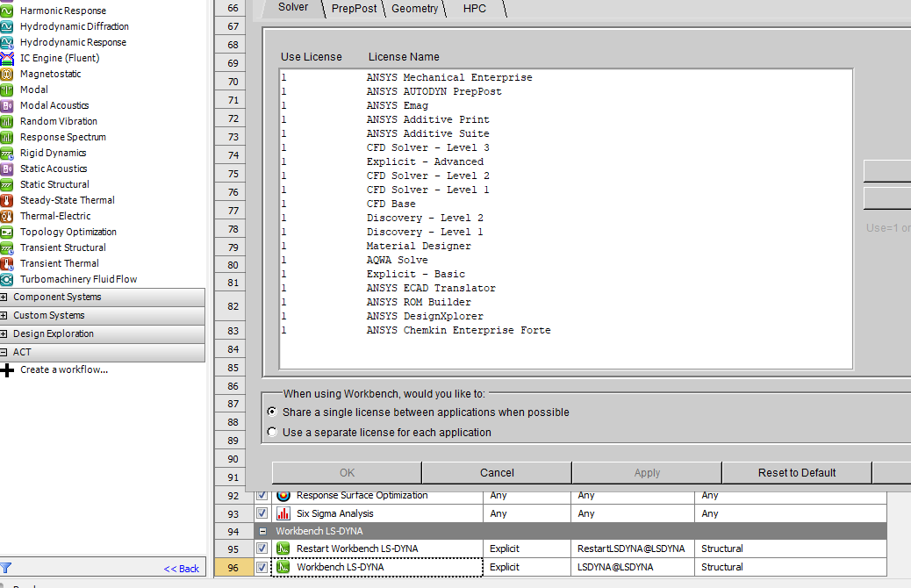Toggle the checkbox in row 96
The width and height of the screenshot is (911, 588).
[262, 567]
